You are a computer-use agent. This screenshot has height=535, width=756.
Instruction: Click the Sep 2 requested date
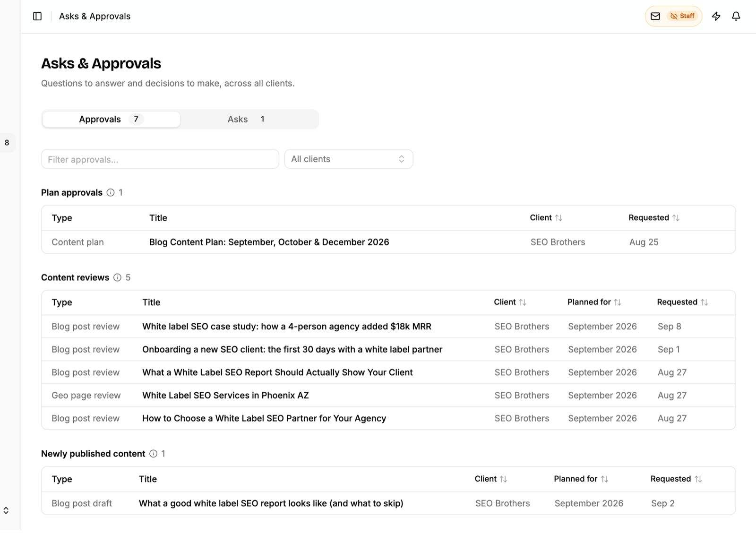click(663, 503)
